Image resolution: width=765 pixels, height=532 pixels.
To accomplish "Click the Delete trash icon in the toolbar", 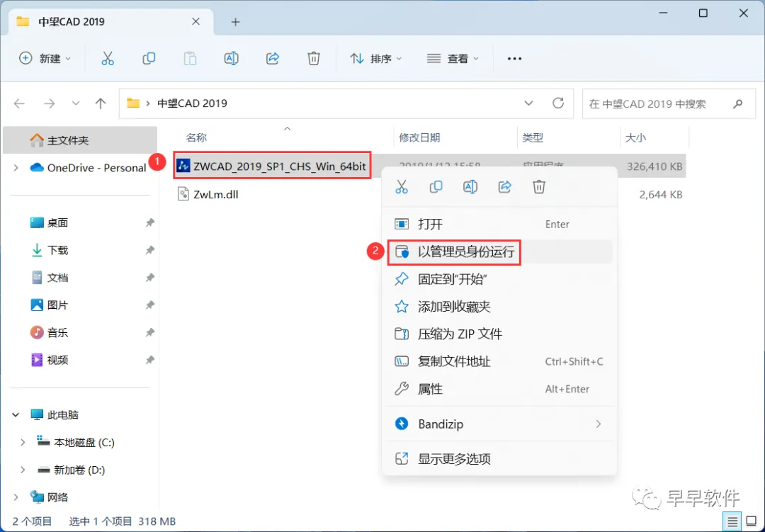I will coord(314,59).
